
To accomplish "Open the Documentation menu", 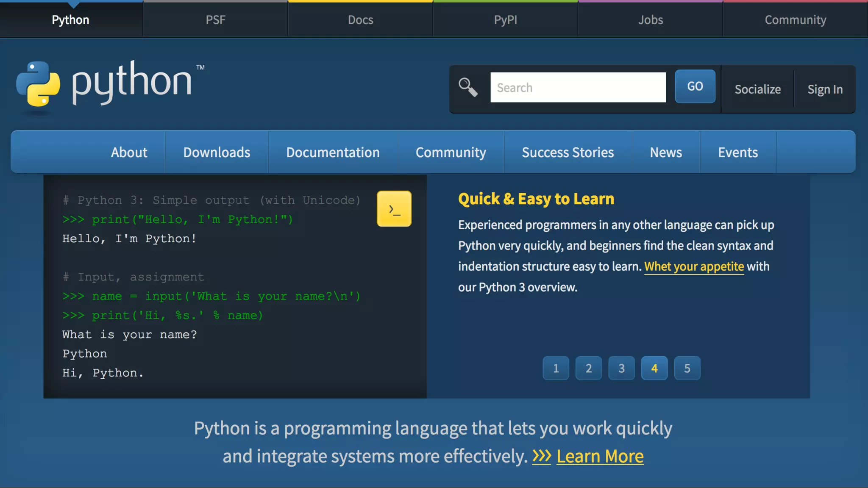I will click(333, 152).
